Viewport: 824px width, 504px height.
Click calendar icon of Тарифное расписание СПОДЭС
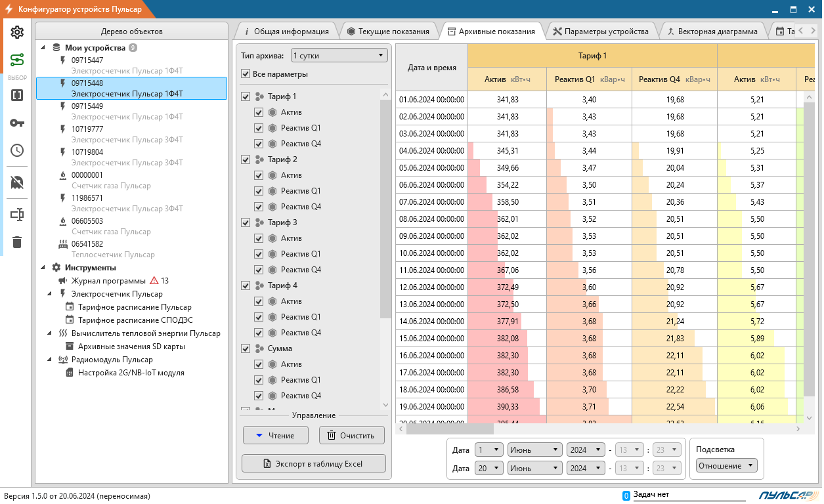(x=70, y=320)
